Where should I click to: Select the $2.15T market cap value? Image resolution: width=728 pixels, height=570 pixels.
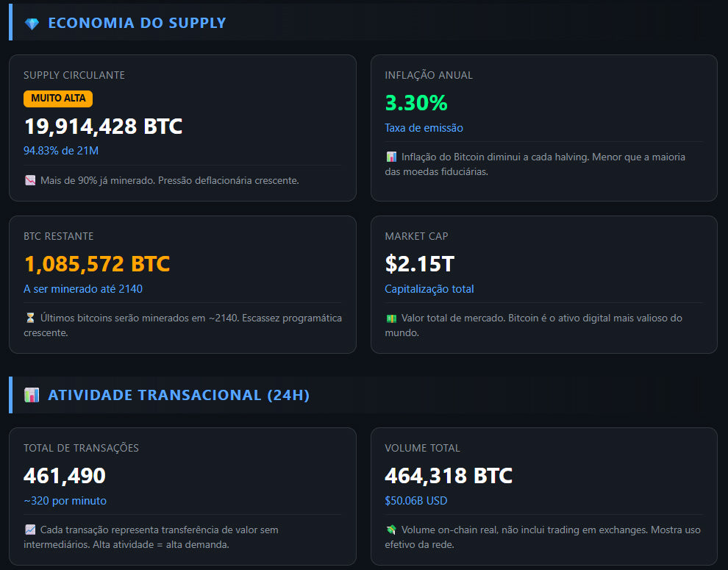(x=419, y=264)
